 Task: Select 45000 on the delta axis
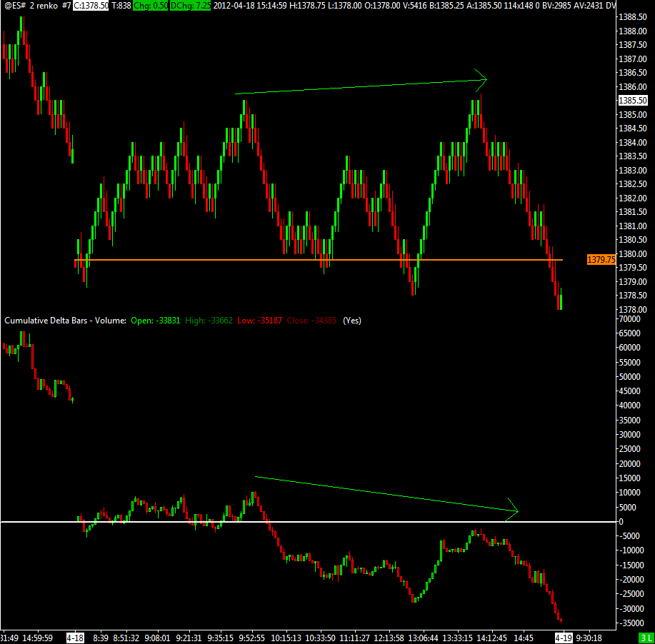click(630, 391)
